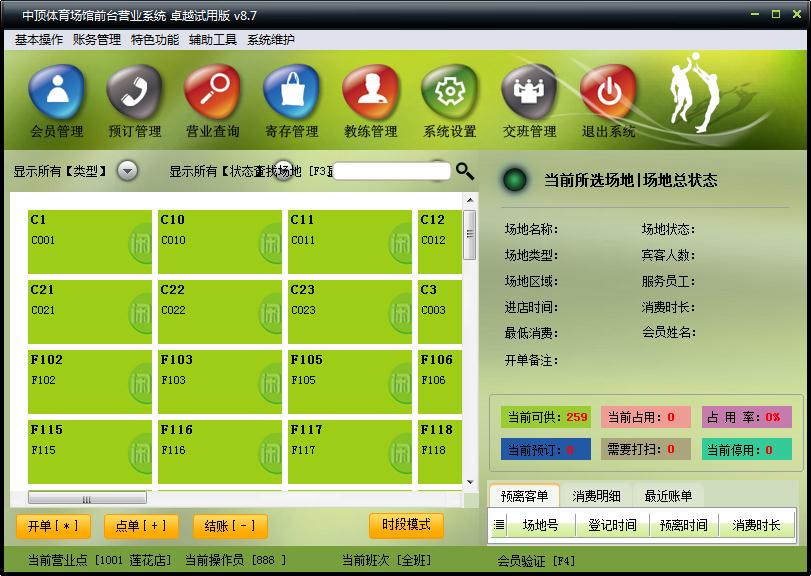Expand the 显示所有【类型】 type filter dropdown

pos(127,171)
